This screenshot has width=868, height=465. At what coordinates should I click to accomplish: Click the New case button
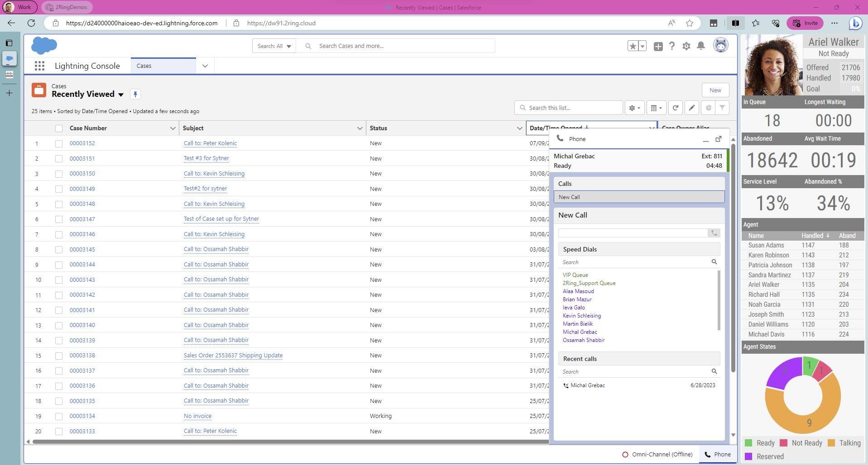tap(715, 90)
